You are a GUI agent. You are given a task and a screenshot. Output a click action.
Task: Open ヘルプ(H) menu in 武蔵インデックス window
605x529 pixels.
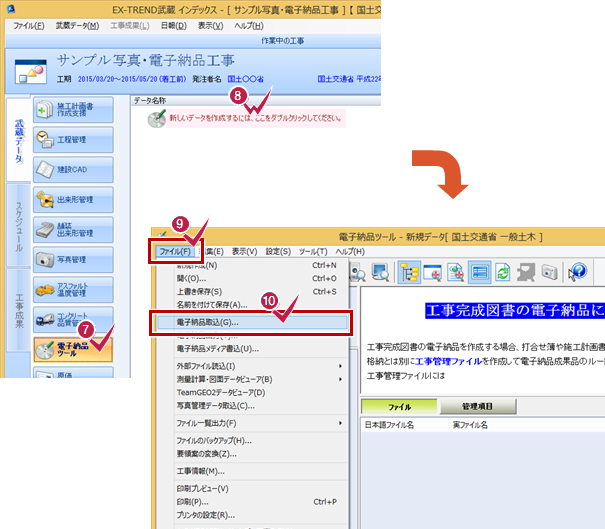coord(249,25)
